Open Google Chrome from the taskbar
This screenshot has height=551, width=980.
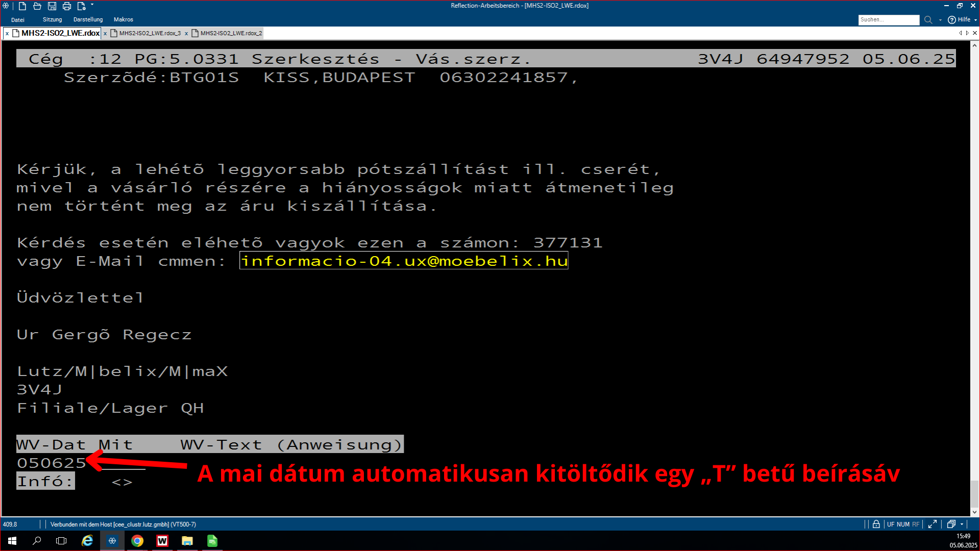[137, 541]
